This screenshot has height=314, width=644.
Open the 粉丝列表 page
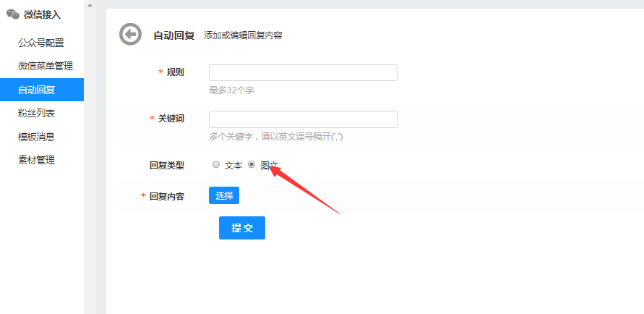coord(37,113)
